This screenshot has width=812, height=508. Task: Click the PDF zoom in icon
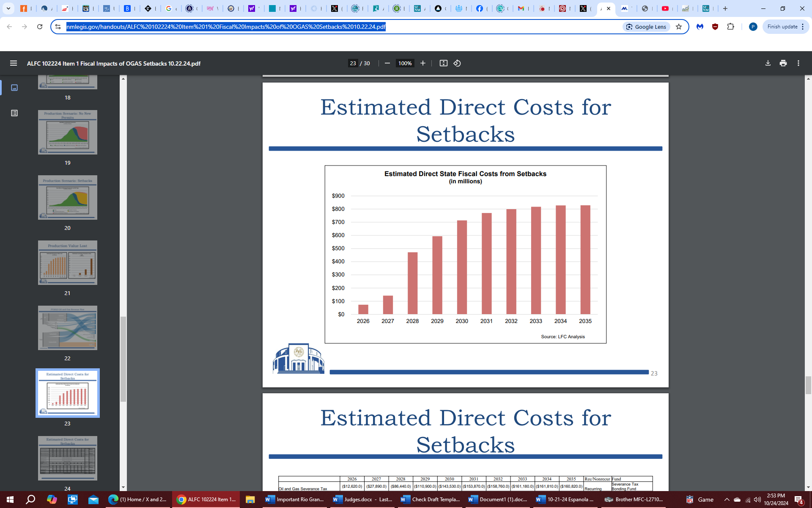(x=422, y=63)
